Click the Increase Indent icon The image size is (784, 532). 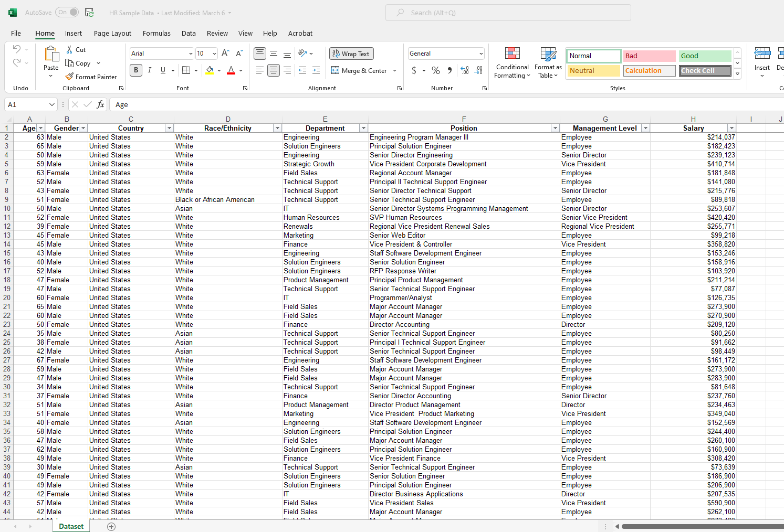[316, 70]
